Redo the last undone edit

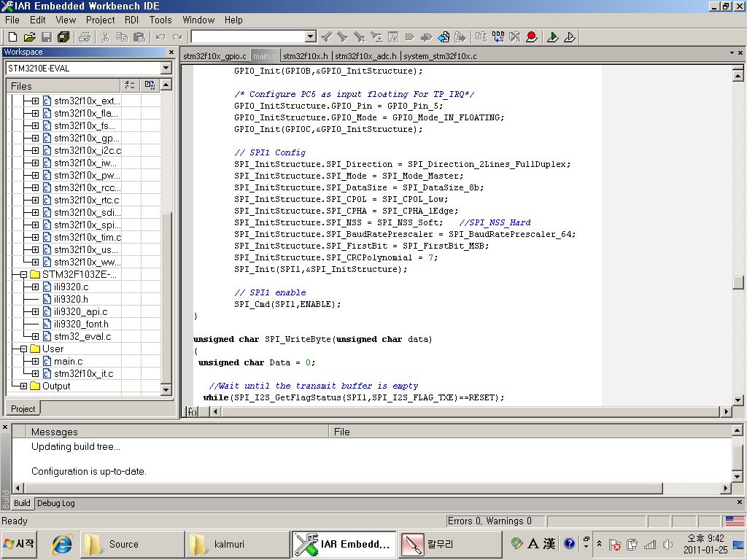[177, 36]
